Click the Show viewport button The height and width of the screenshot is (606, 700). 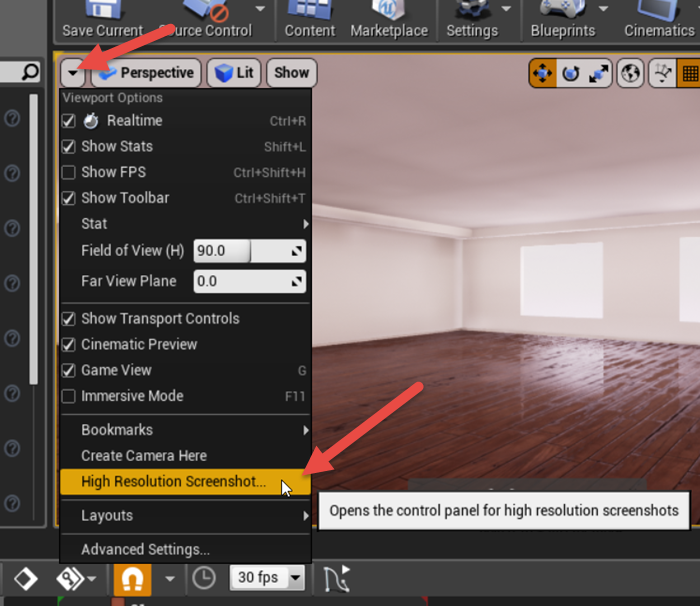point(292,73)
